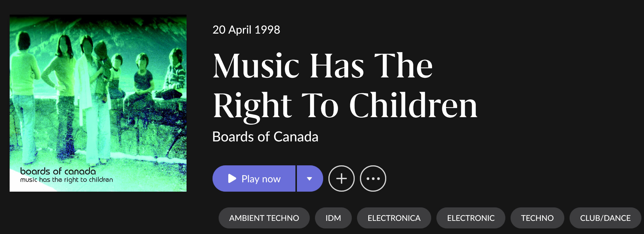Open the three-dot more options menu
Image resolution: width=644 pixels, height=234 pixels.
pos(373,178)
